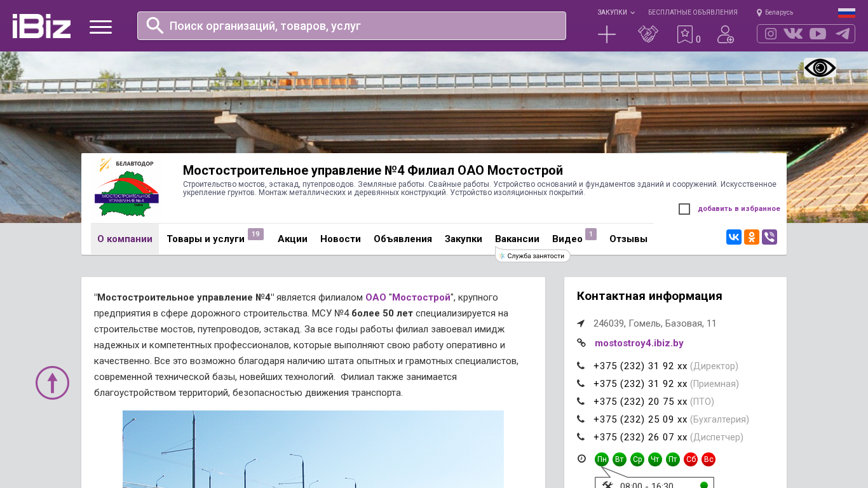
Task: Click the address '246039, Гомель, Базовая, 11'
Action: click(x=655, y=323)
